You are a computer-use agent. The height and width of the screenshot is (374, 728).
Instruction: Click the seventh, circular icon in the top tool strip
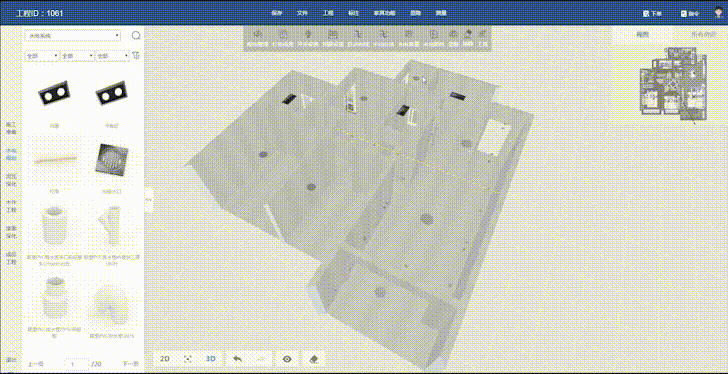pos(409,34)
